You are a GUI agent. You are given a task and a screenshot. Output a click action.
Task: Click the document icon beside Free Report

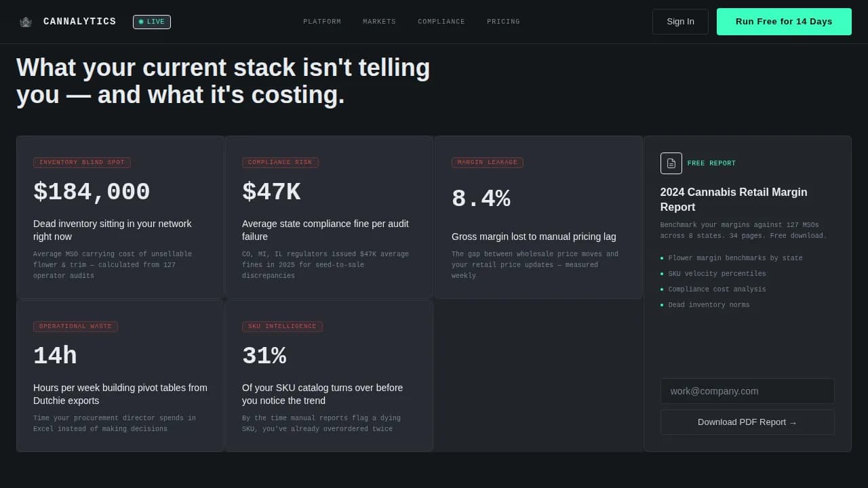tap(671, 163)
